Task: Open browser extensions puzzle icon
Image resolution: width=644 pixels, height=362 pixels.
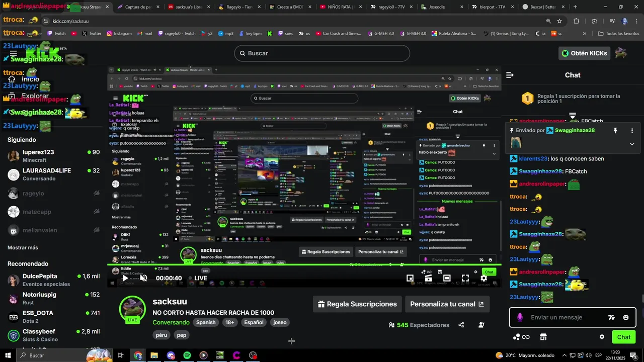Action: tap(577, 21)
